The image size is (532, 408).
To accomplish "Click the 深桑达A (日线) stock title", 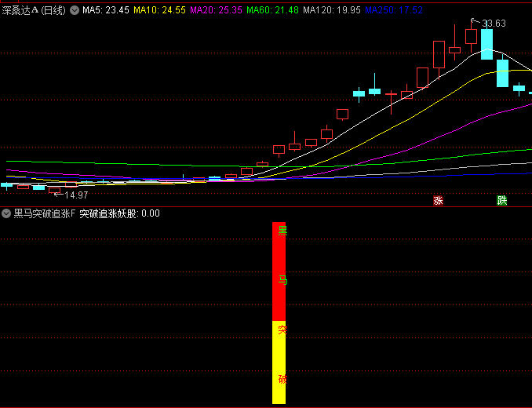I will (34, 10).
